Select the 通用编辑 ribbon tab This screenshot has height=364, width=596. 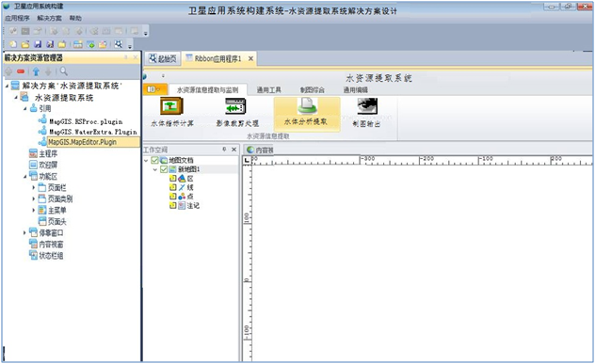pyautogui.click(x=355, y=90)
